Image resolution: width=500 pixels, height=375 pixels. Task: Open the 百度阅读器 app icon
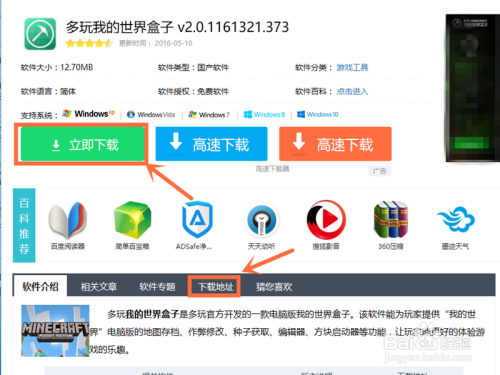pyautogui.click(x=68, y=220)
